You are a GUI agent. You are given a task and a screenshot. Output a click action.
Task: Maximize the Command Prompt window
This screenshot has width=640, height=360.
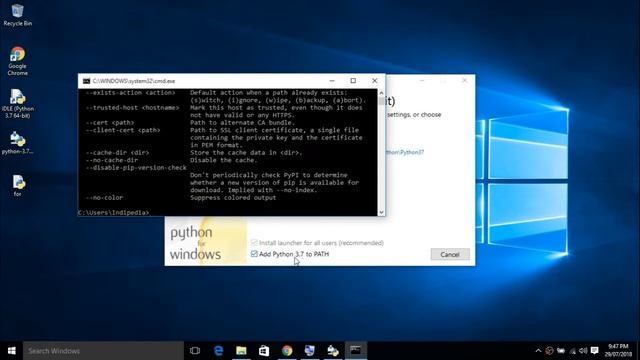click(353, 81)
